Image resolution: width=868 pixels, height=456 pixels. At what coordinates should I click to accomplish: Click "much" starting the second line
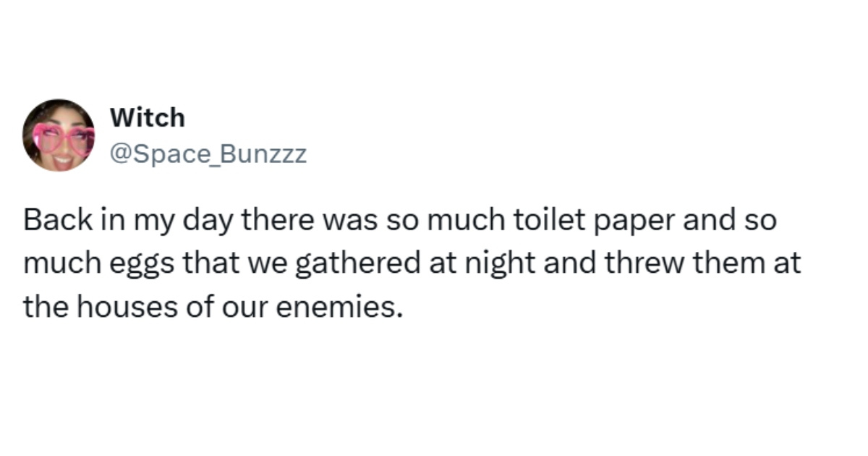pyautogui.click(x=54, y=265)
